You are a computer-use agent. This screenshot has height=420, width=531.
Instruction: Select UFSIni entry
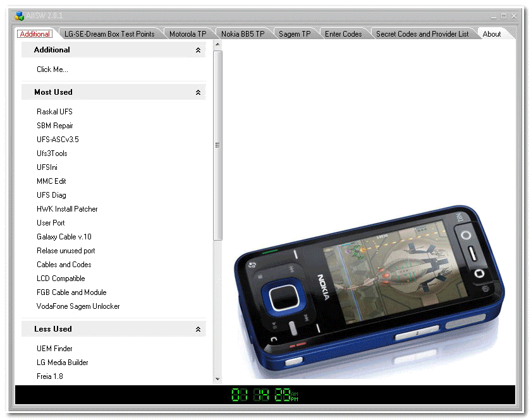47,167
